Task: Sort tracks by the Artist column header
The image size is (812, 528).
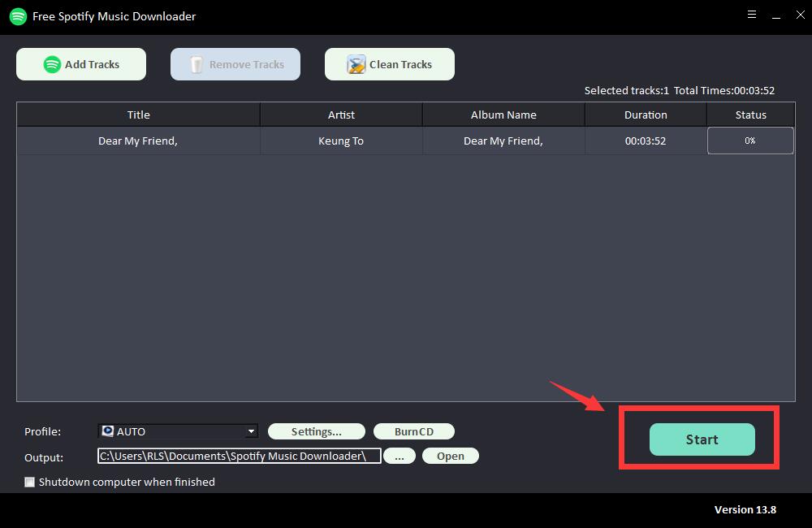Action: [341, 115]
